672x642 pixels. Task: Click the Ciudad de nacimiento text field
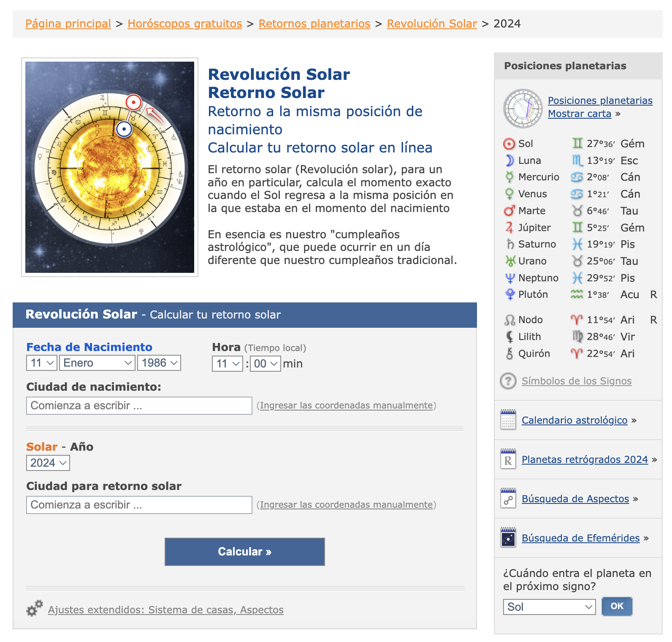coord(139,405)
